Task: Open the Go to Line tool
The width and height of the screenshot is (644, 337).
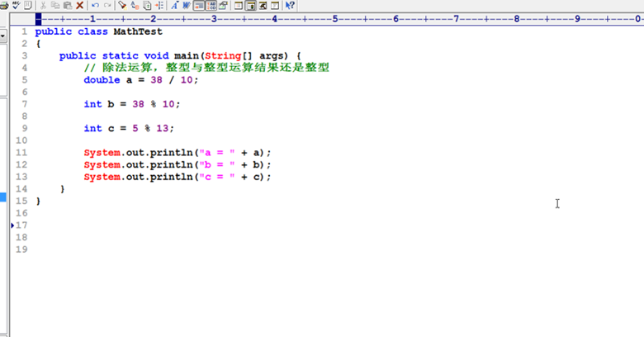Action: pos(159,5)
